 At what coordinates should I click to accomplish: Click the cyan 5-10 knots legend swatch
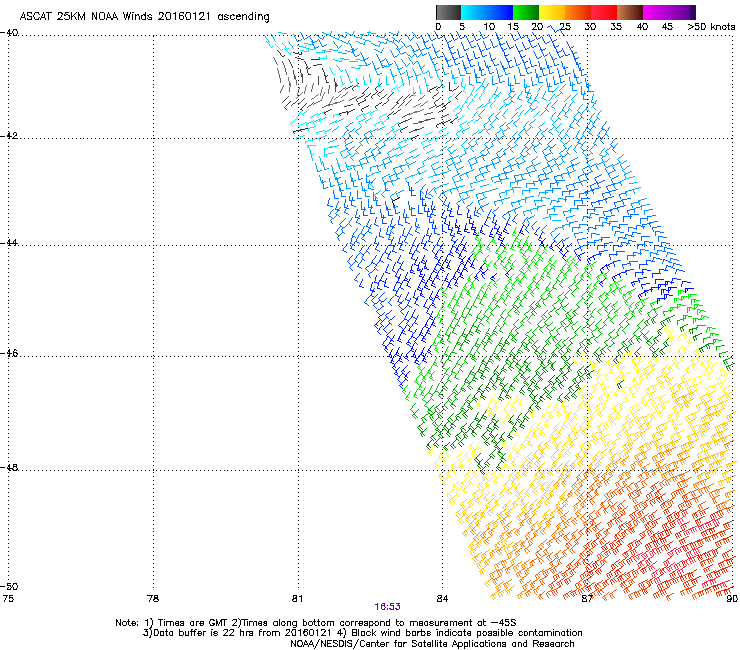coord(474,12)
